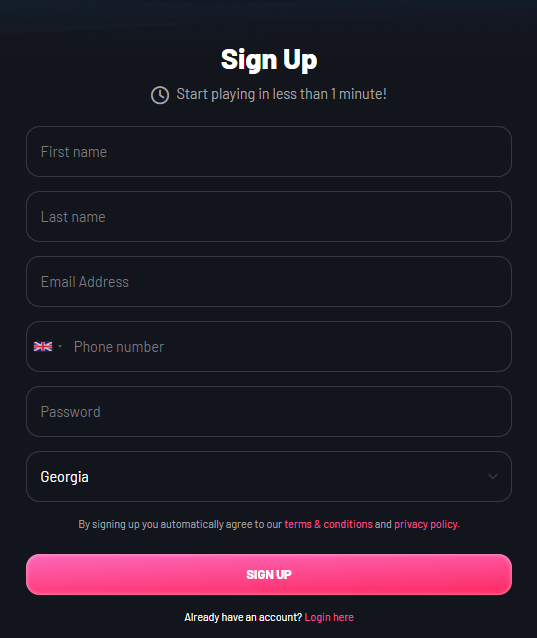The image size is (537, 638).
Task: Click the clock icon beside the subtitle
Action: coord(160,95)
